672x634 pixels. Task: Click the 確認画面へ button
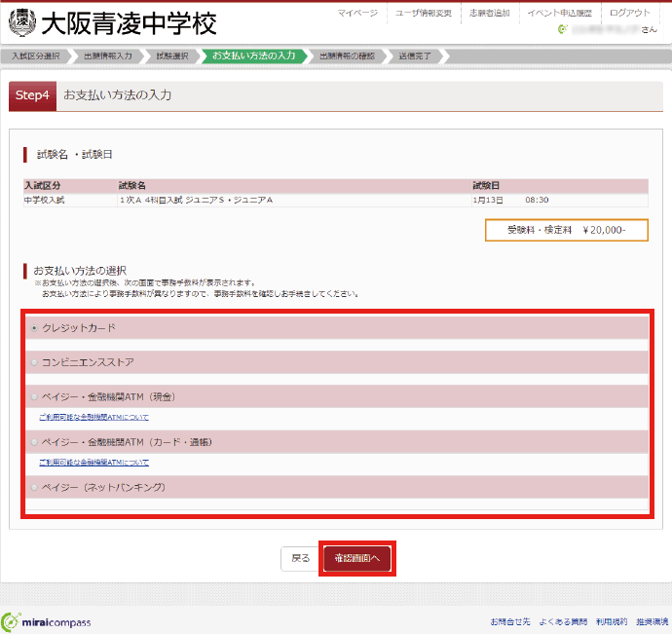[357, 559]
